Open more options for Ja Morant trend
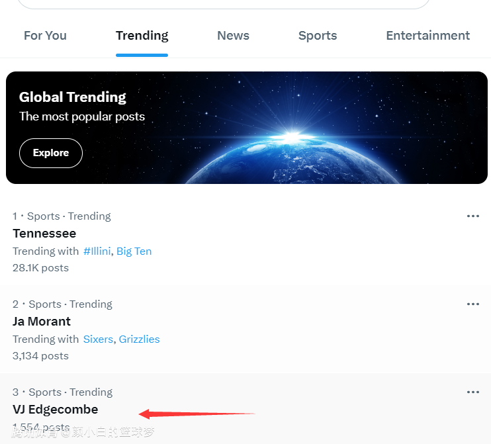The image size is (491, 448). click(472, 304)
